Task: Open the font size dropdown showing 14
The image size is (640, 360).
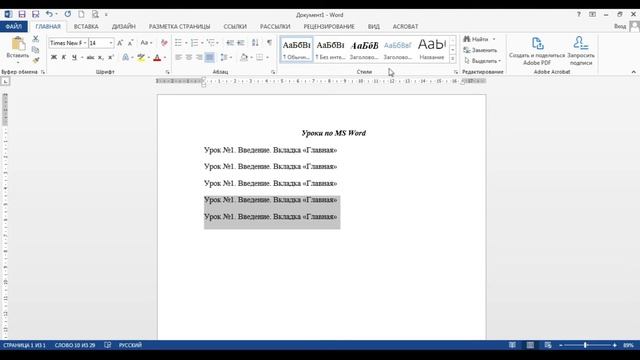Action: (111, 43)
